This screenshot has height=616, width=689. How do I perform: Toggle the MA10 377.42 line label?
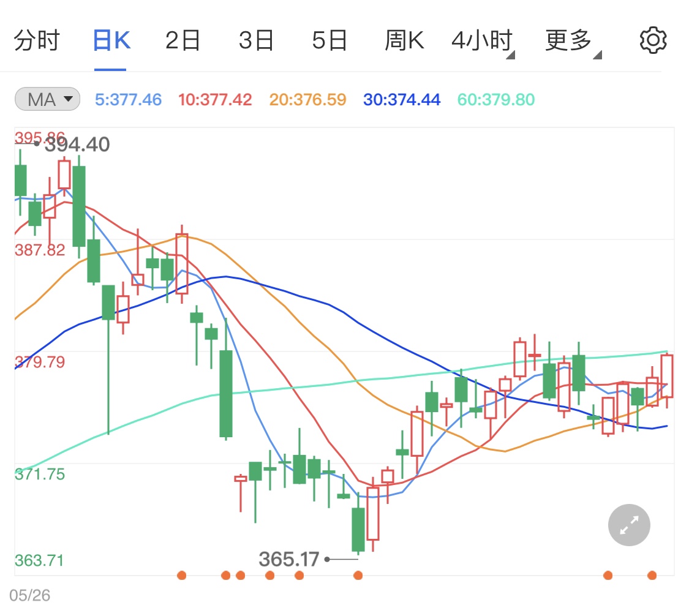(x=216, y=100)
